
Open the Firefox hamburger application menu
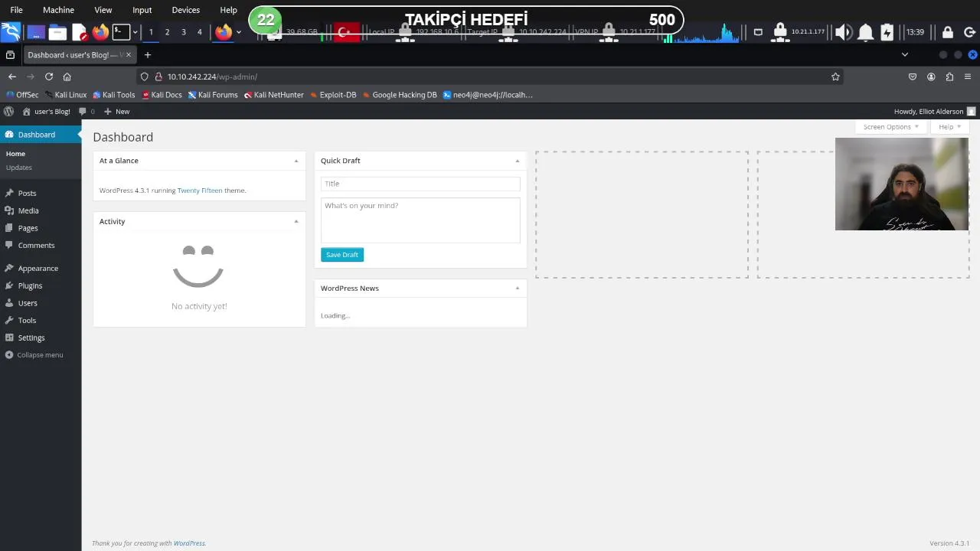pyautogui.click(x=968, y=77)
